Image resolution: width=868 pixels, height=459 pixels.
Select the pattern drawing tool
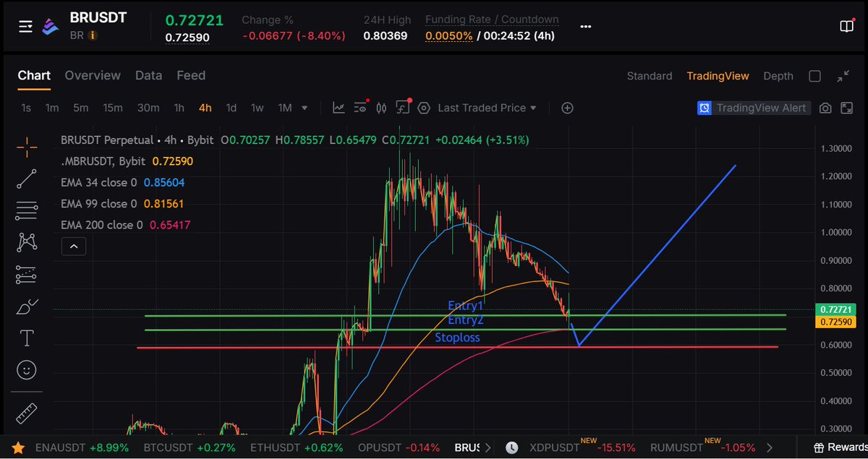coord(27,242)
